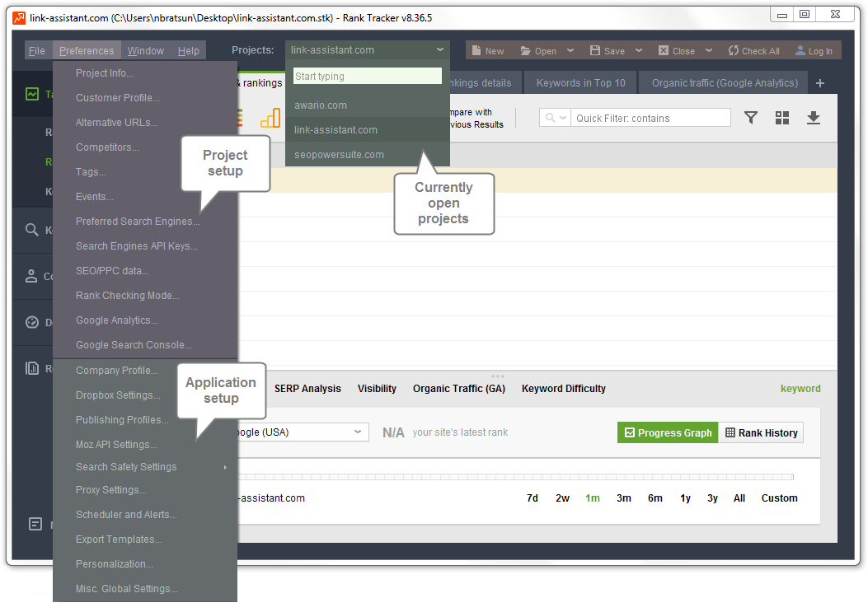Focus the Start typing project search field
This screenshot has width=868, height=612.
click(368, 76)
